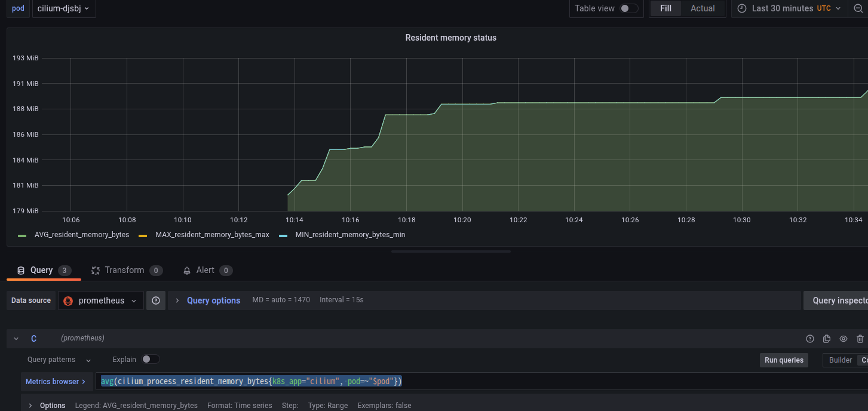Click the 193 MiB y-axis label

pos(26,58)
